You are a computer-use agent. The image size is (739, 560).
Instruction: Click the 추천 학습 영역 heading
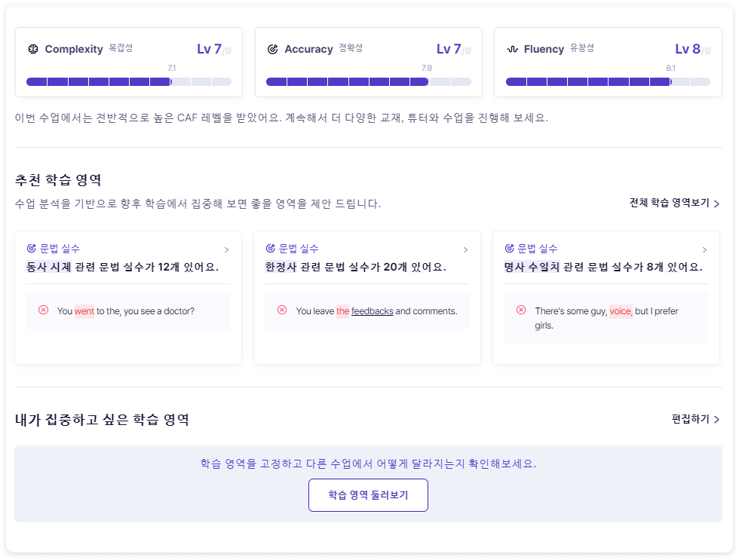[x=58, y=180]
